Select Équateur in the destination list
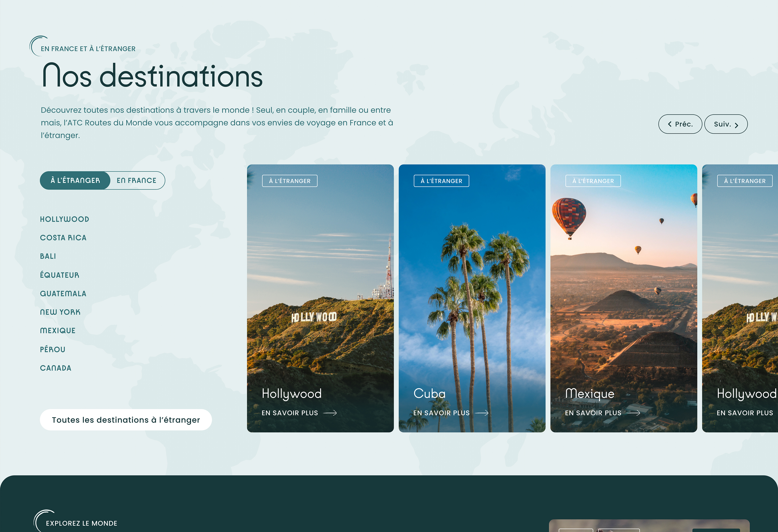778x532 pixels. pos(60,275)
